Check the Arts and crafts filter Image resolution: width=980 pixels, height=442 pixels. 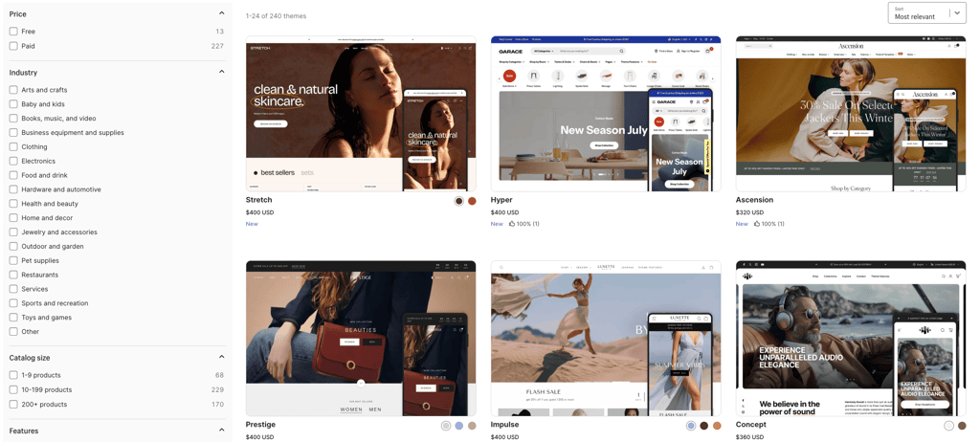(x=13, y=90)
